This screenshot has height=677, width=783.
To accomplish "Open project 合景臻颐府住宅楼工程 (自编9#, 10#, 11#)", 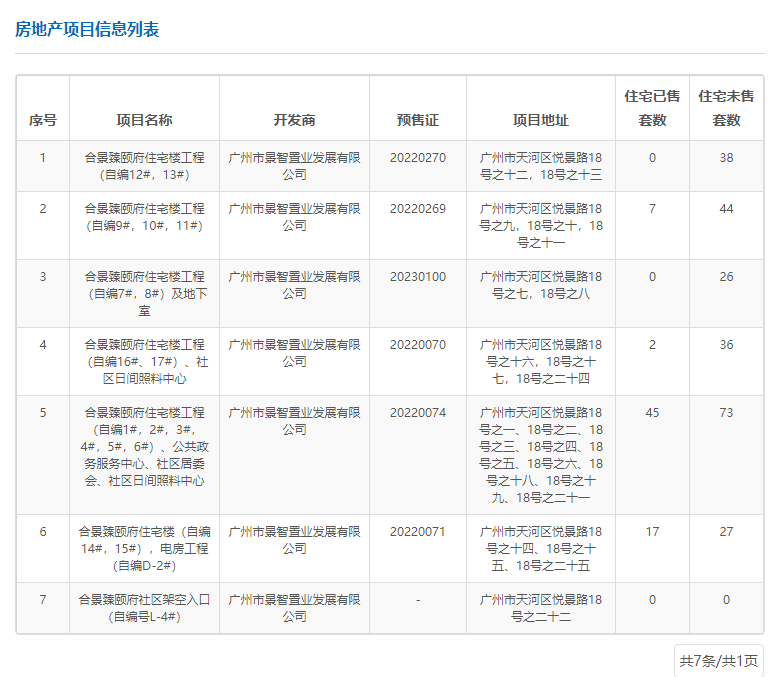I will coord(144,217).
